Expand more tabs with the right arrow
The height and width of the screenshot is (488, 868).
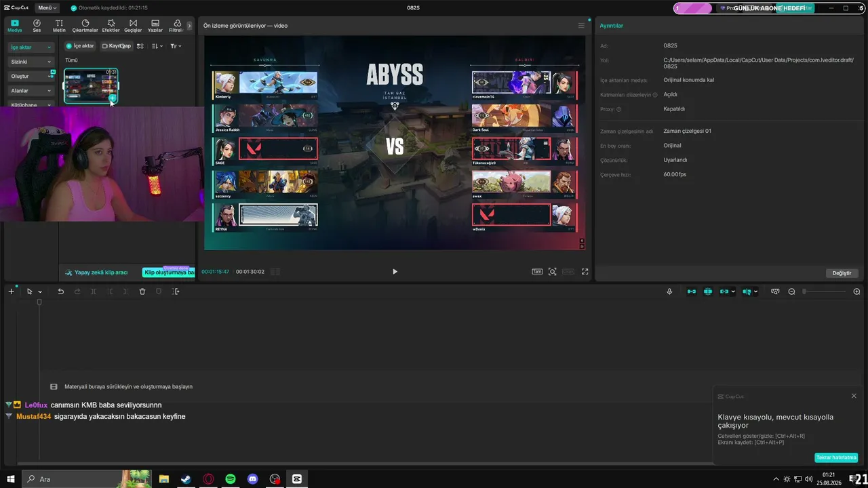point(189,26)
